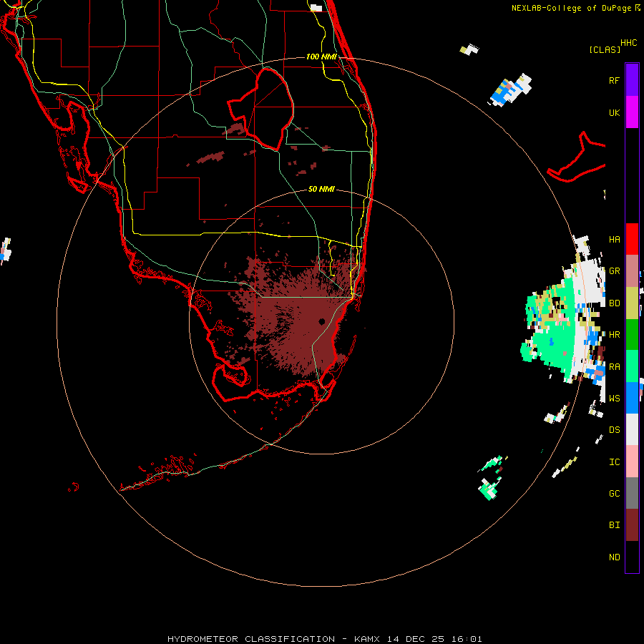Click the RA legend label
The image size is (644, 644).
pos(614,366)
